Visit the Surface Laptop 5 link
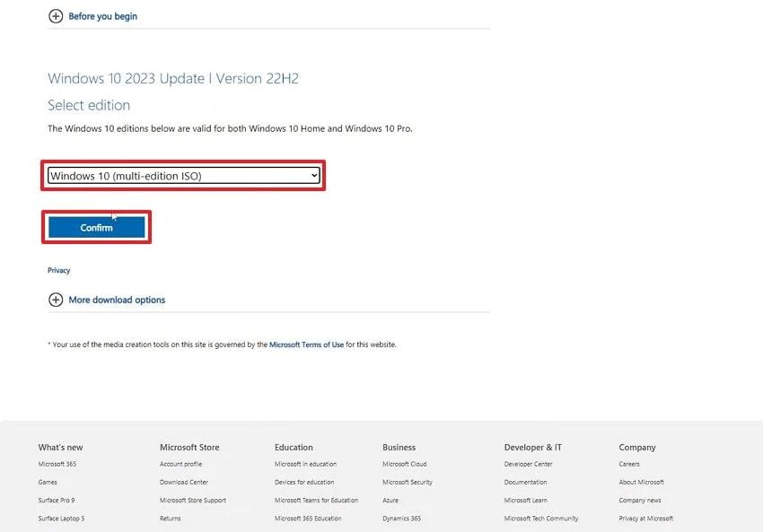The height and width of the screenshot is (532, 763). [61, 519]
